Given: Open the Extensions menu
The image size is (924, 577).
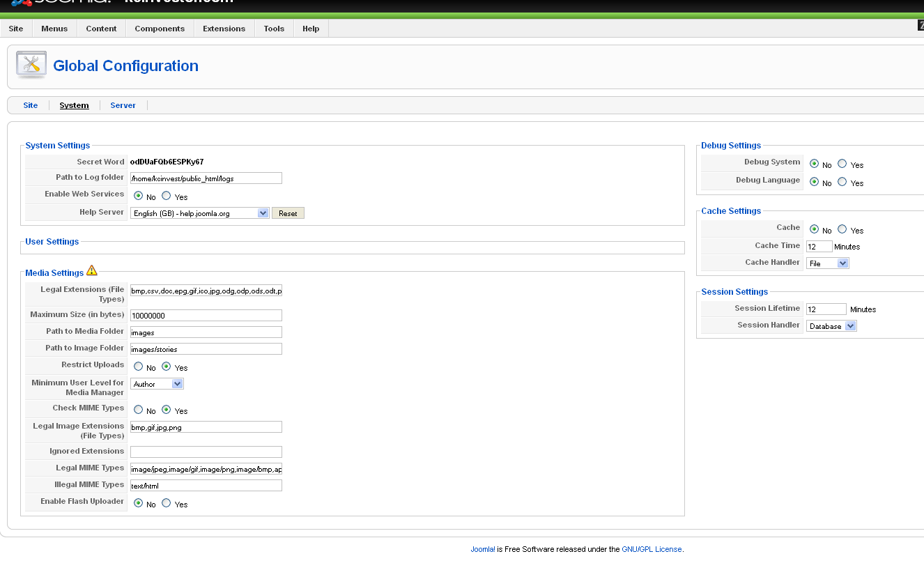Looking at the screenshot, I should click(224, 29).
